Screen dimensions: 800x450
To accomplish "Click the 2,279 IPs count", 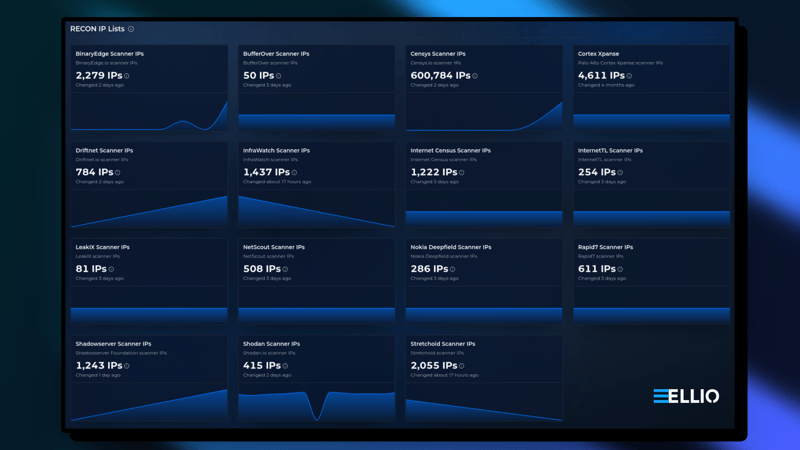I will pyautogui.click(x=99, y=76).
